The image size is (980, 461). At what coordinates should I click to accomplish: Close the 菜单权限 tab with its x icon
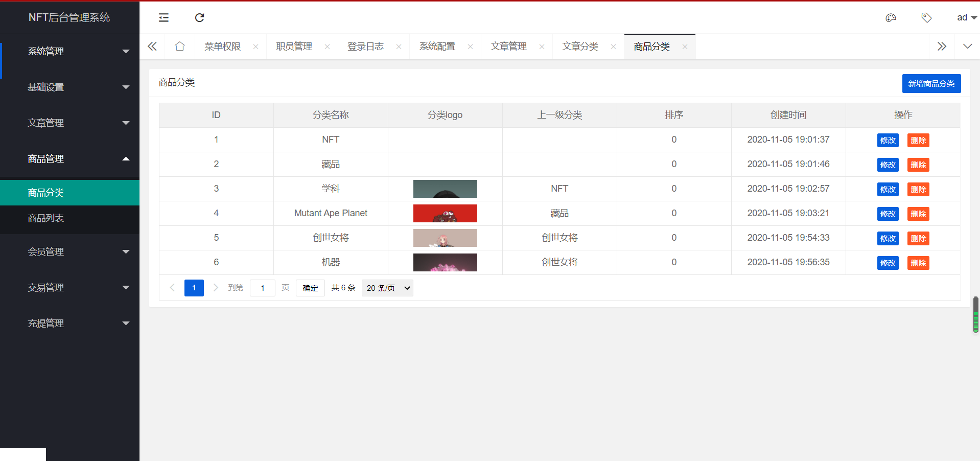[255, 46]
